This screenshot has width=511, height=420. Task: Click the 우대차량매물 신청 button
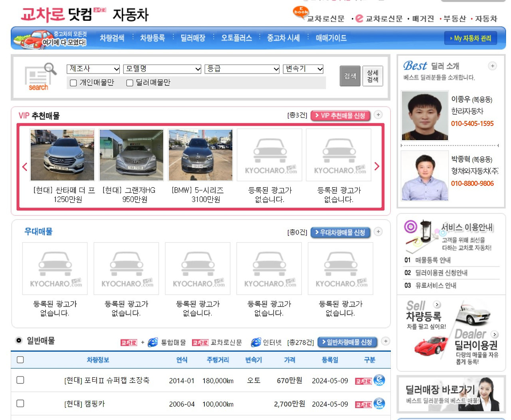point(341,232)
